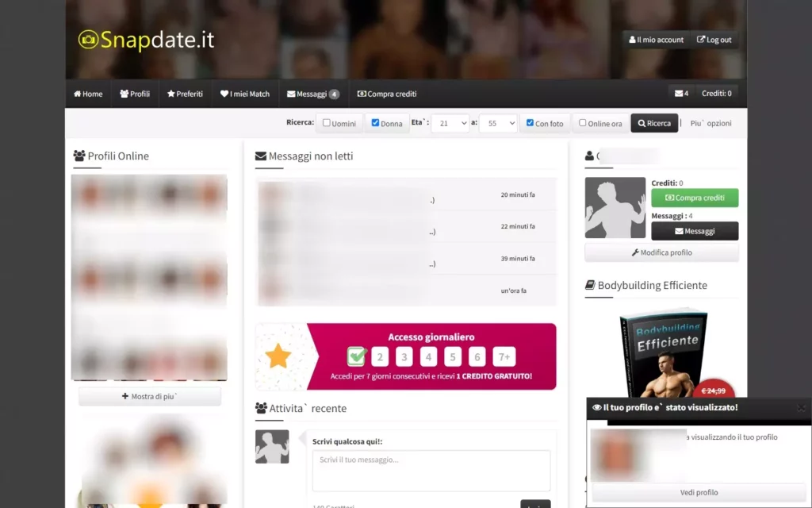Open Il mio account menu
This screenshot has width=812, height=508.
(x=655, y=39)
